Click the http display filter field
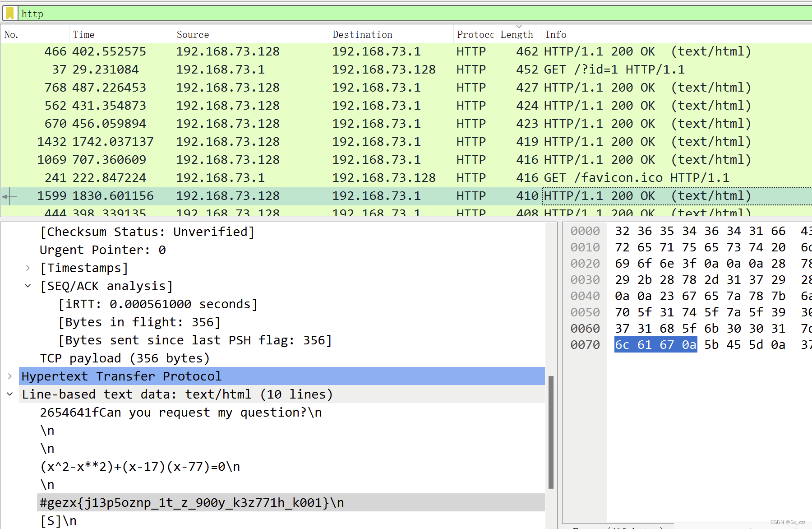Screen dimensions: 812x529 click(414, 14)
